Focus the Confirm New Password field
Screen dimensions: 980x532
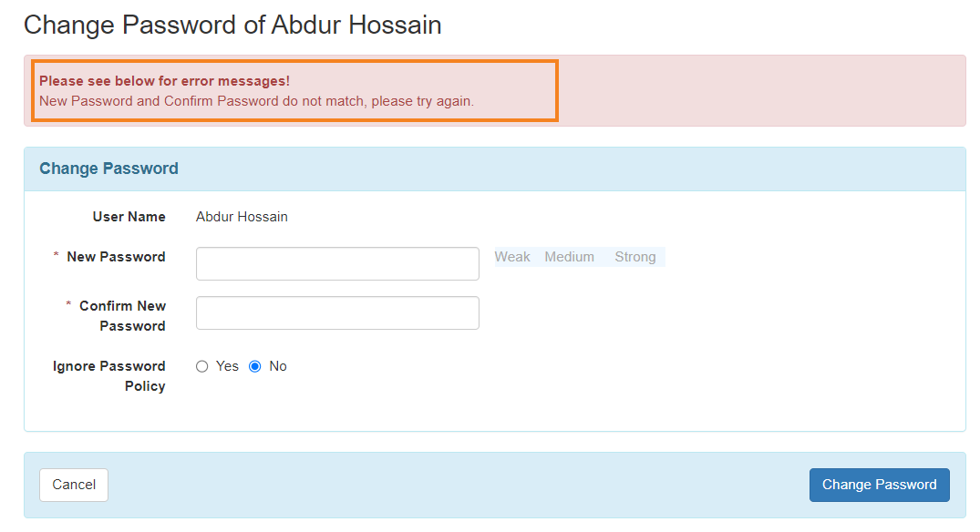tap(337, 312)
